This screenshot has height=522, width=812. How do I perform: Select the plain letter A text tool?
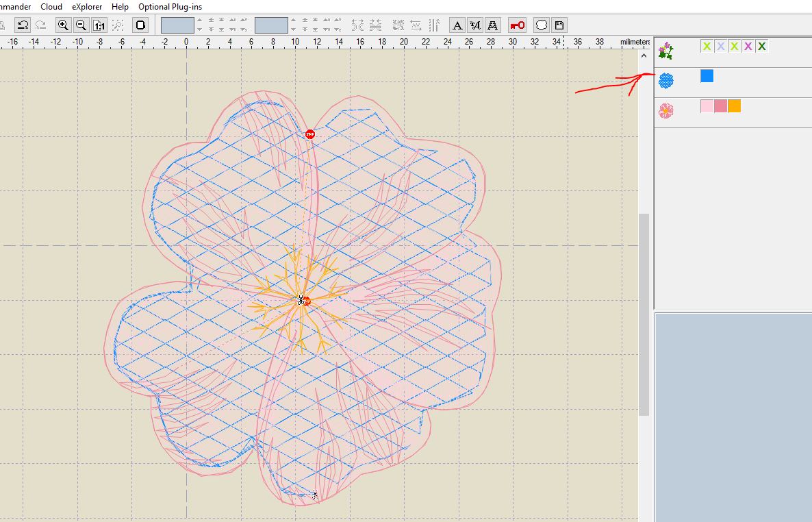457,25
